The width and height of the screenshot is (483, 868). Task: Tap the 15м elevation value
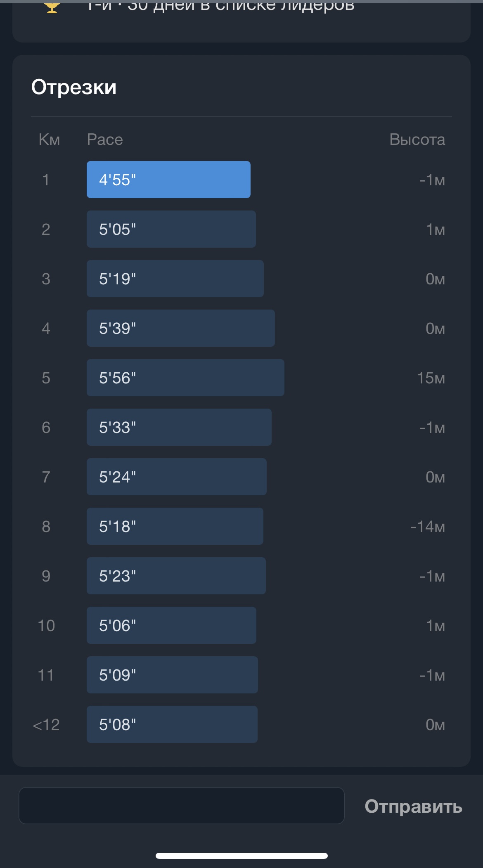pos(431,378)
